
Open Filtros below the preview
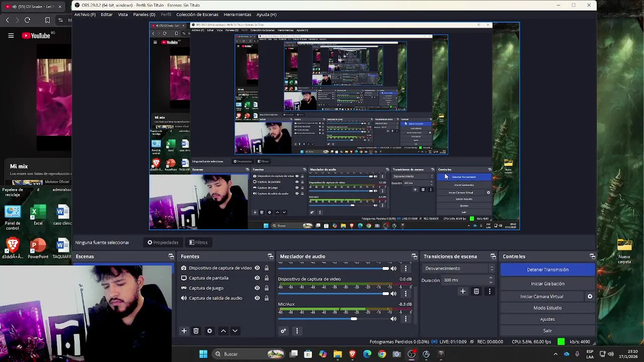click(198, 242)
